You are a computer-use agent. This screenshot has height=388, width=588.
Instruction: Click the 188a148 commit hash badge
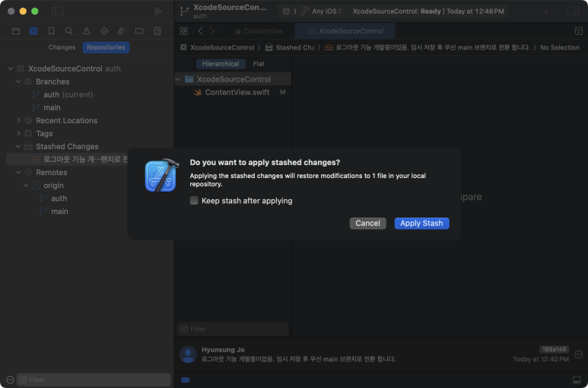(x=554, y=349)
